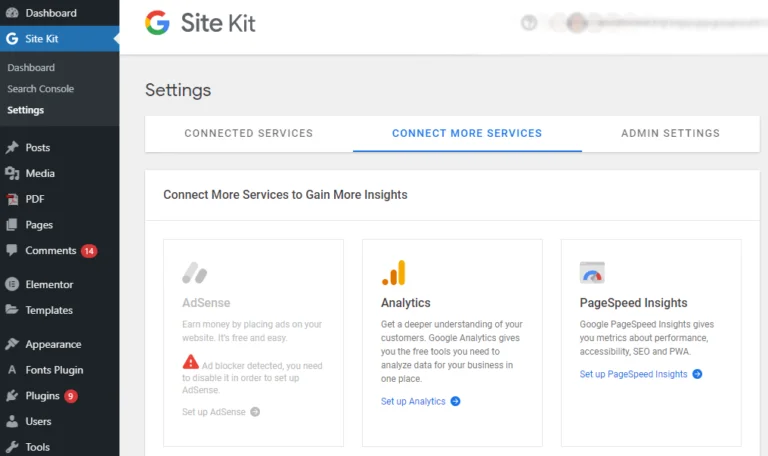
Task: Click the Fonts Plugin letter A icon
Action: tap(12, 370)
